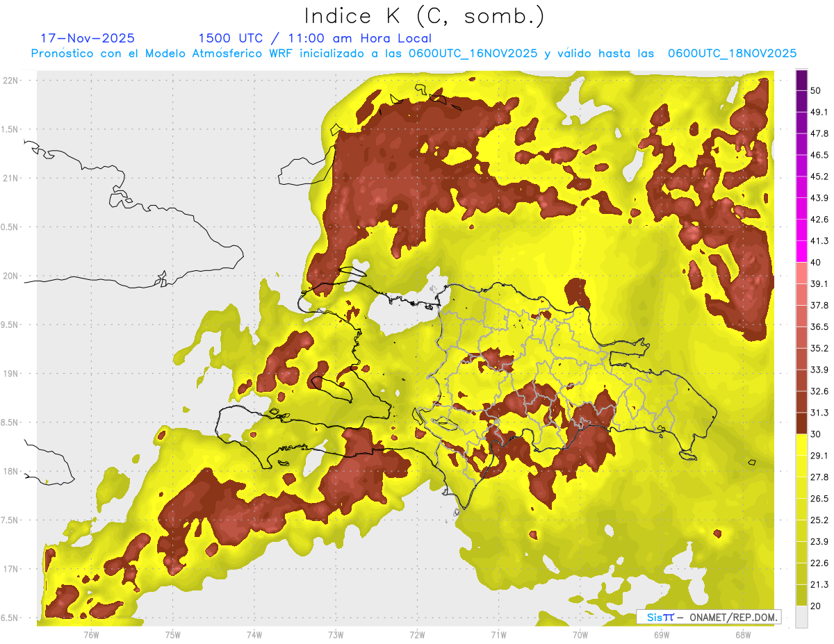The width and height of the screenshot is (834, 644).
Task: Click the '72W' longitude label
Action: [417, 635]
